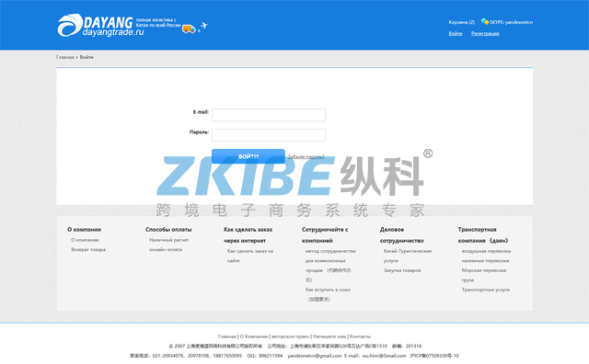Click the Войти link in header
Image resolution: width=589 pixels, height=364 pixels.
pyautogui.click(x=456, y=33)
